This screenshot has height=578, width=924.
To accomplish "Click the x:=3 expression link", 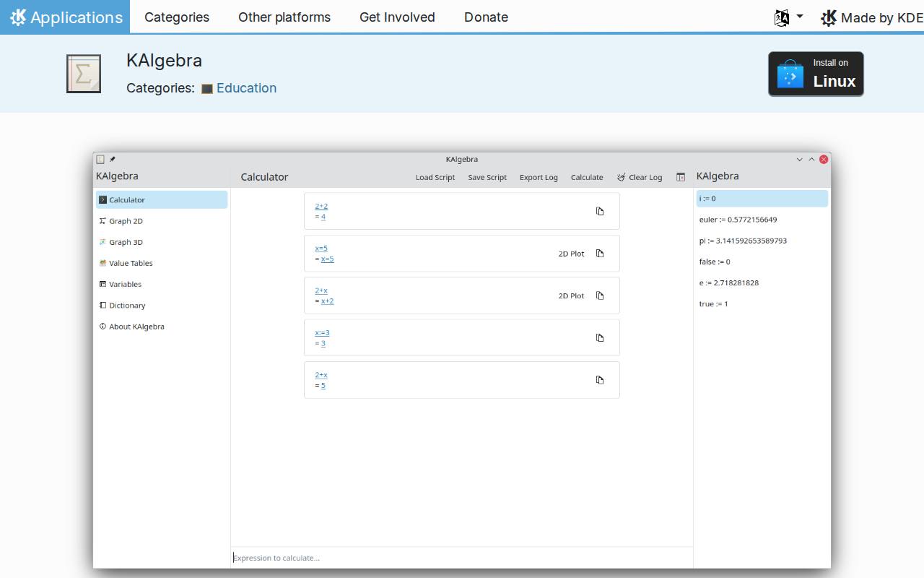I will [322, 332].
